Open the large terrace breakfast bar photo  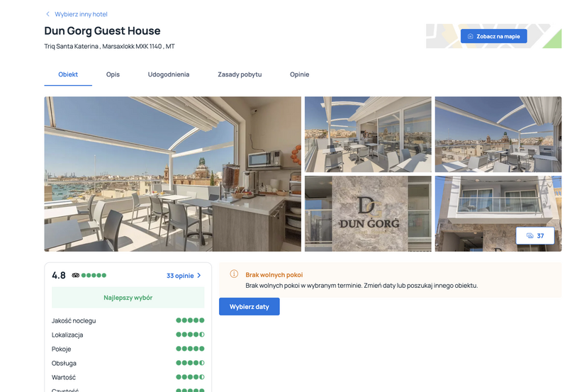[x=172, y=174]
